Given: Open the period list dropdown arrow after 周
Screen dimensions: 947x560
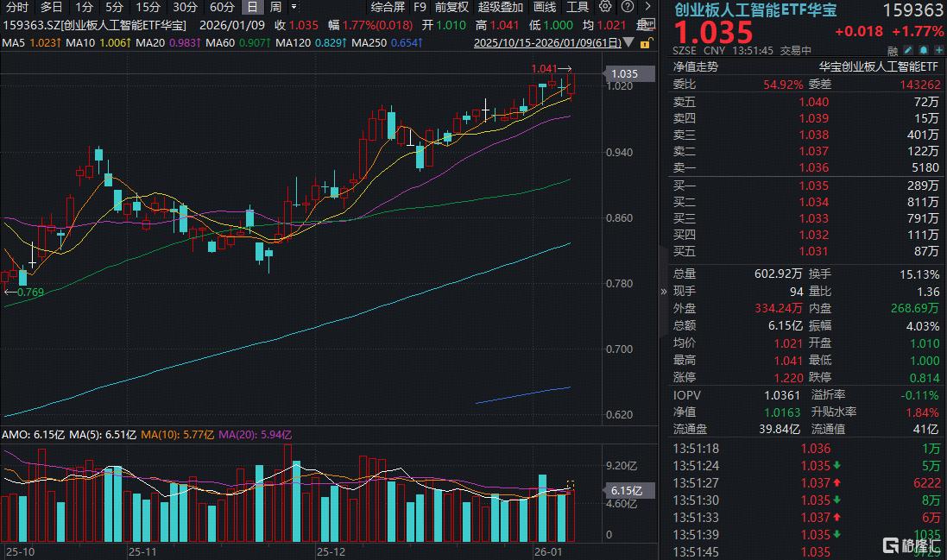Looking at the screenshot, I should pos(294,7).
